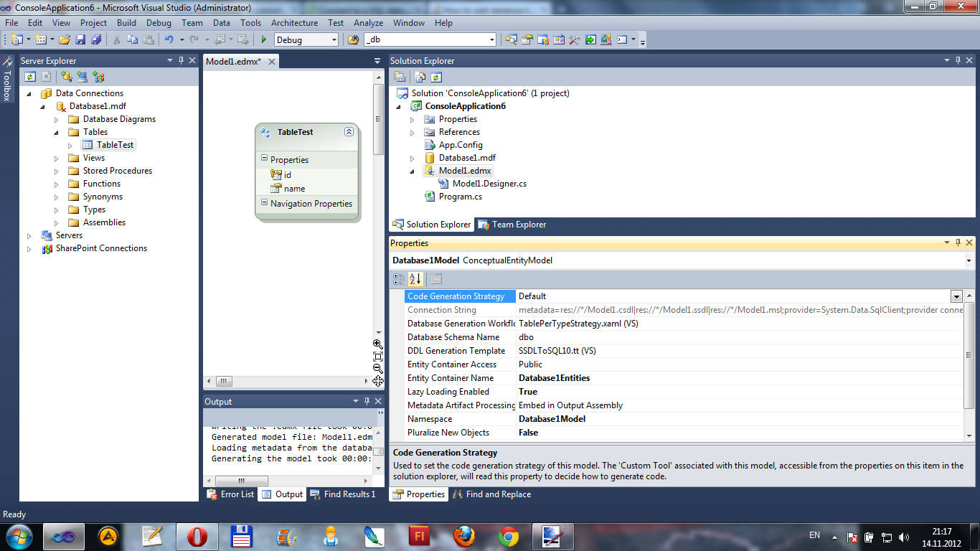
Task: Expand the Views folder node
Action: coord(57,158)
